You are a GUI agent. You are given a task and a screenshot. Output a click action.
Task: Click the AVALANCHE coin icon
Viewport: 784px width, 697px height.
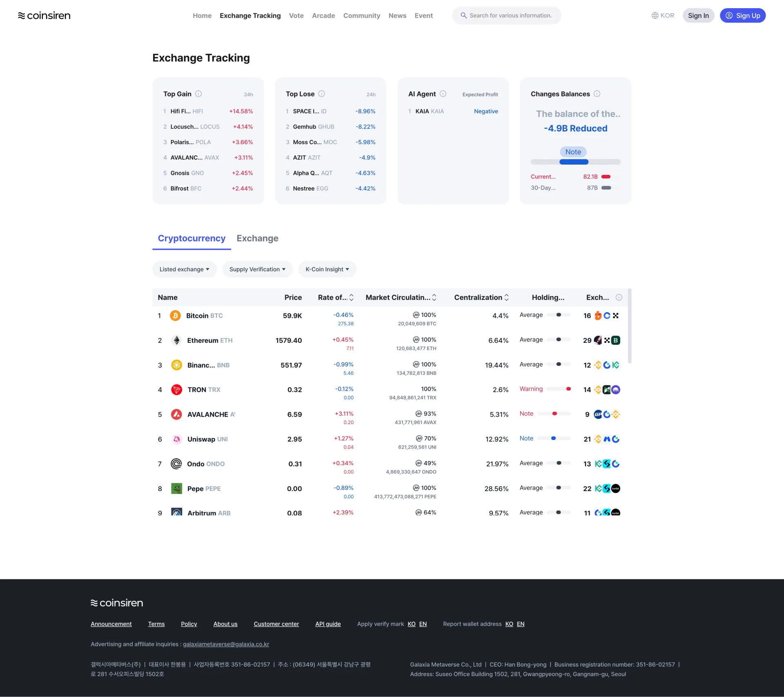(x=176, y=415)
